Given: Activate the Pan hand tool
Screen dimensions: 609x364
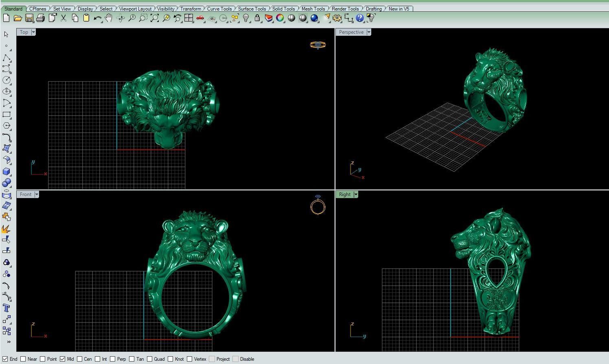Looking at the screenshot, I should click(109, 18).
